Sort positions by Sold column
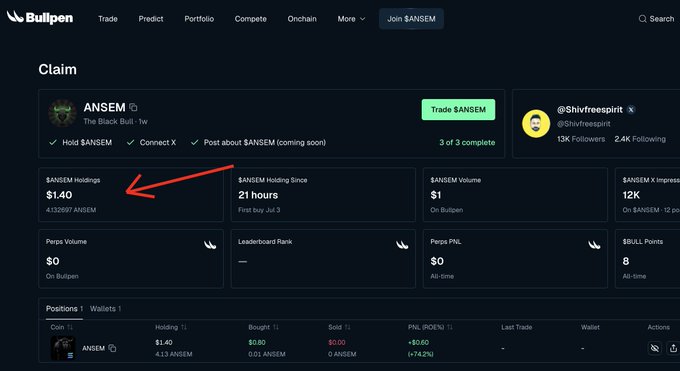The image size is (680, 371). coord(347,327)
